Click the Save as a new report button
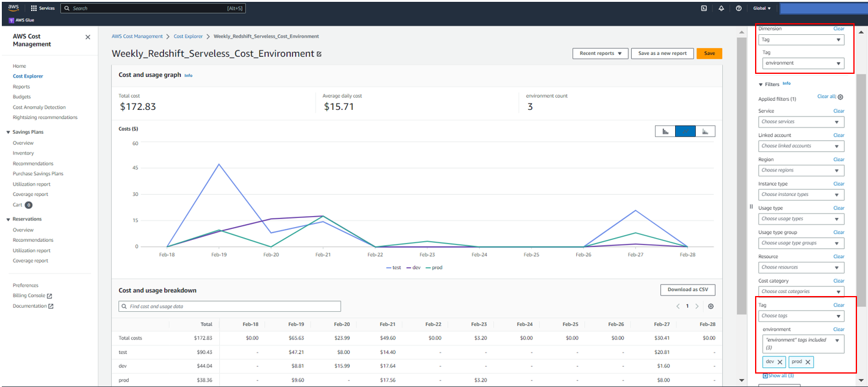 point(662,53)
